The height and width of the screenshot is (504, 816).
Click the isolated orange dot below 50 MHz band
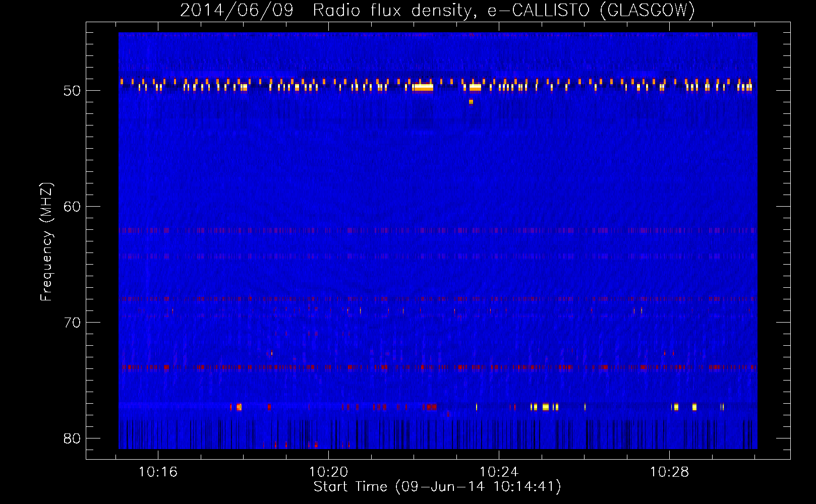click(471, 102)
